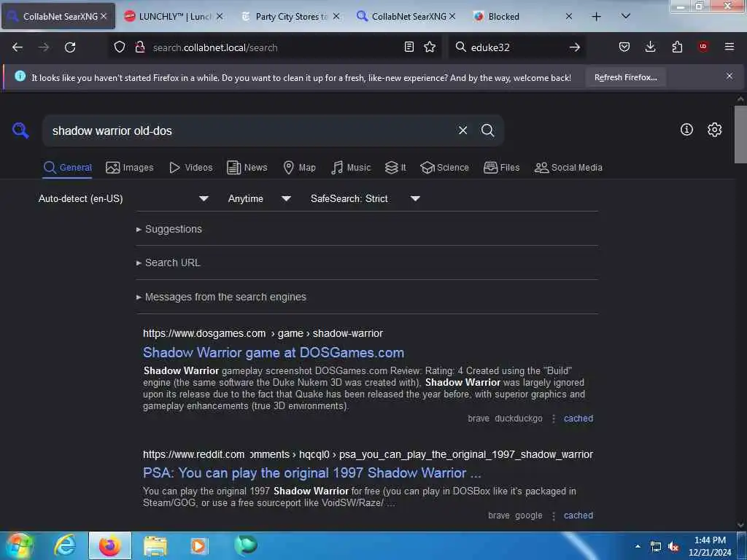The image size is (747, 560).
Task: Run search with the magnifier button
Action: pos(487,131)
